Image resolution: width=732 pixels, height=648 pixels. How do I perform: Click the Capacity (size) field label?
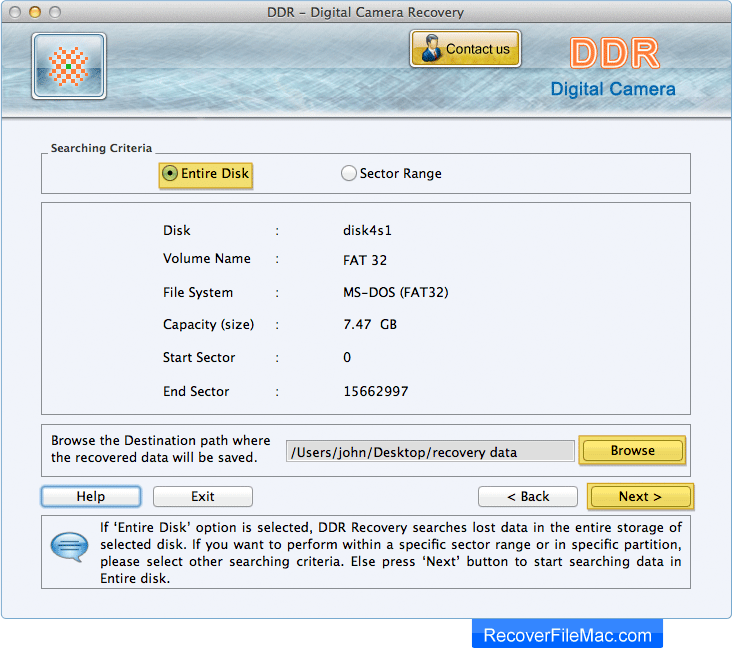pos(208,324)
